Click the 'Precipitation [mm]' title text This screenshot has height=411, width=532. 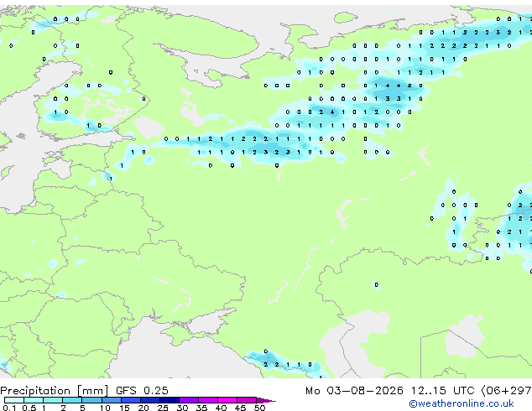click(x=55, y=391)
